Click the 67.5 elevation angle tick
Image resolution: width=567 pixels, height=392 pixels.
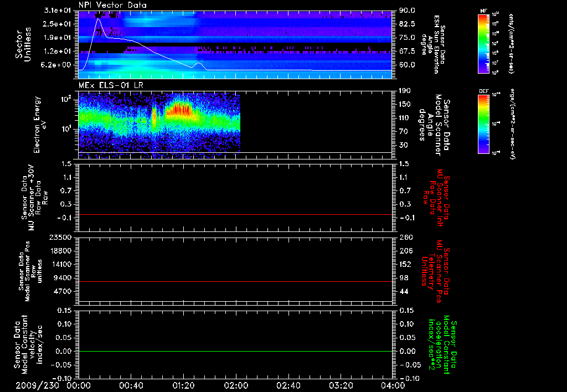(x=407, y=51)
